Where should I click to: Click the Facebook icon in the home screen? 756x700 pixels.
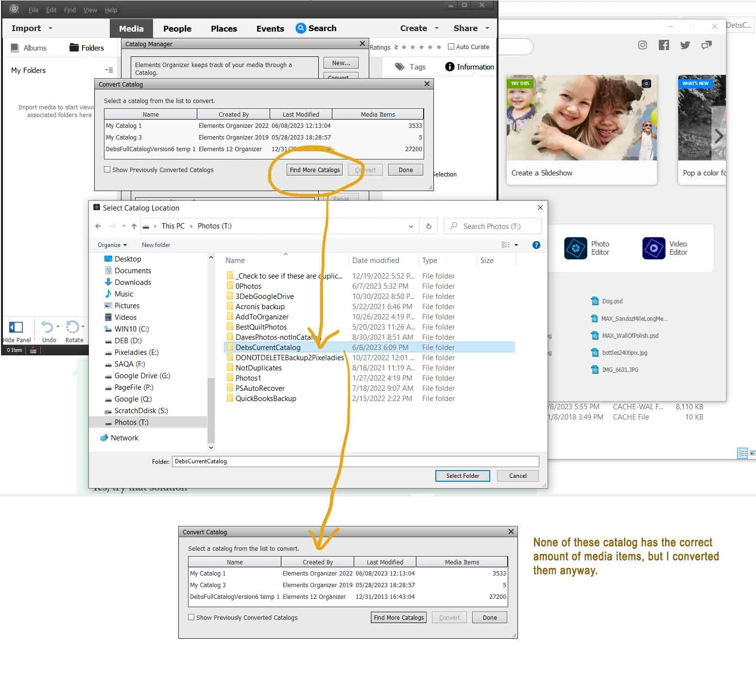pyautogui.click(x=664, y=45)
